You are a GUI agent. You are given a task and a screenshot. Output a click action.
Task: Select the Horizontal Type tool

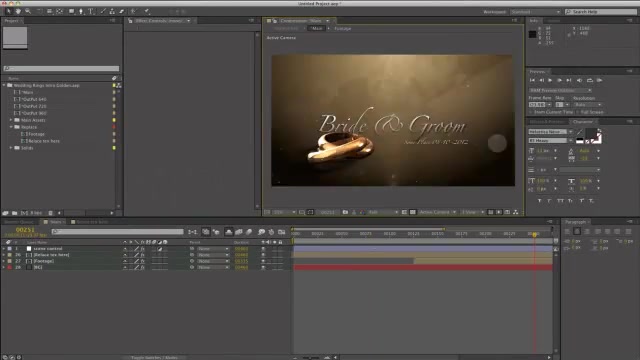click(91, 11)
